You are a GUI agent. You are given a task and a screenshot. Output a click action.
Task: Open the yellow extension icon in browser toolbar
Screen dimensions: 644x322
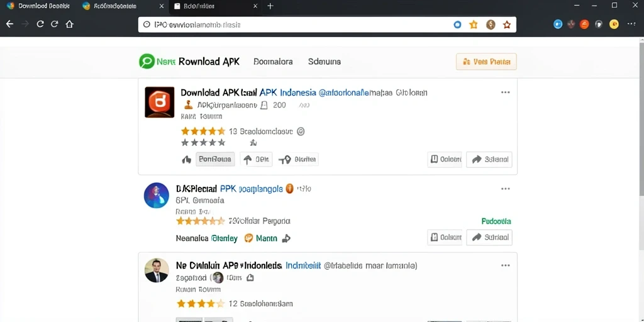click(x=614, y=25)
